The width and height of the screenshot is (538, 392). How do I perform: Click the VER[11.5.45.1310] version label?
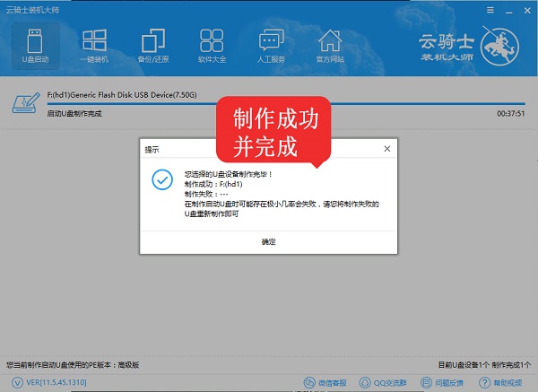[56, 382]
